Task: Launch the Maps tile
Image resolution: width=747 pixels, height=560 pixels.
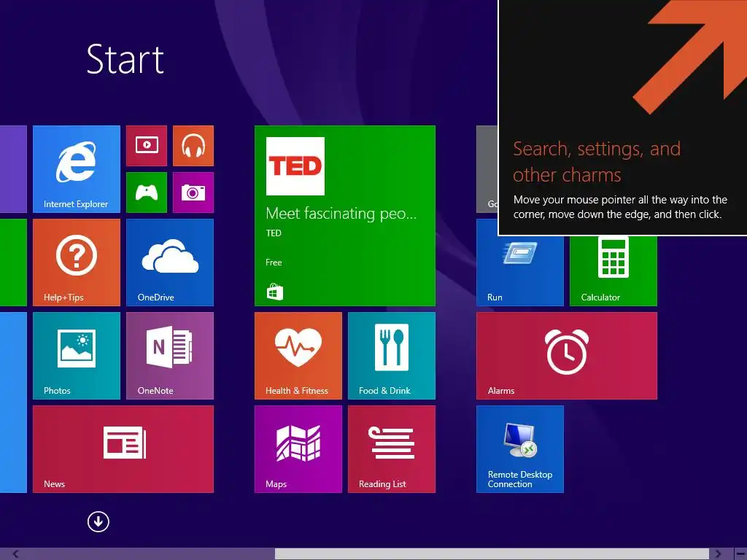Action: tap(298, 449)
